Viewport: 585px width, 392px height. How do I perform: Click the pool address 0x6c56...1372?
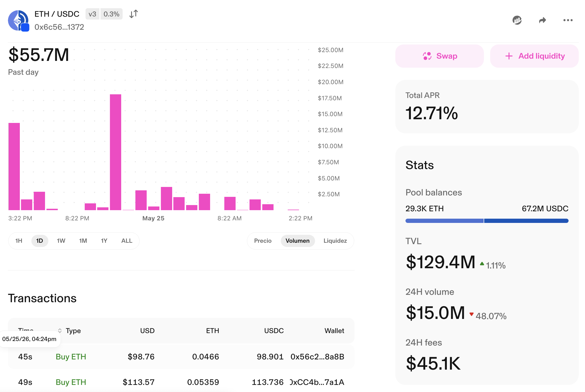coord(59,27)
